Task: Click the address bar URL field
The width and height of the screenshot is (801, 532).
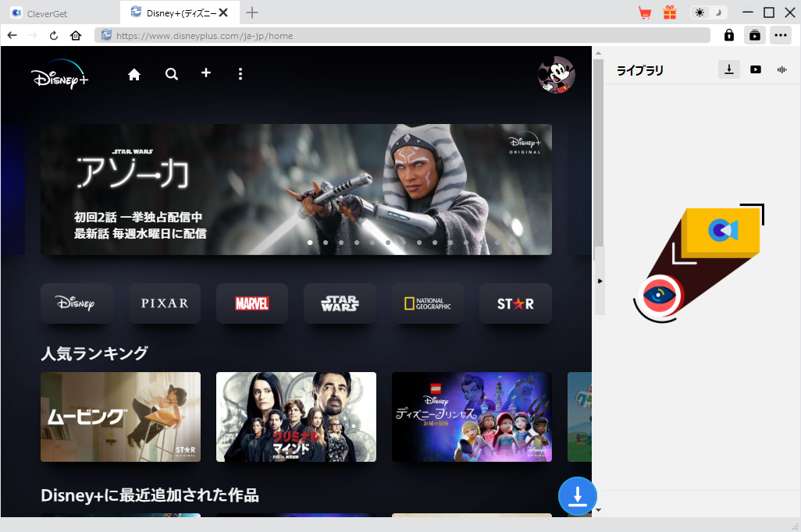Action: (x=403, y=35)
